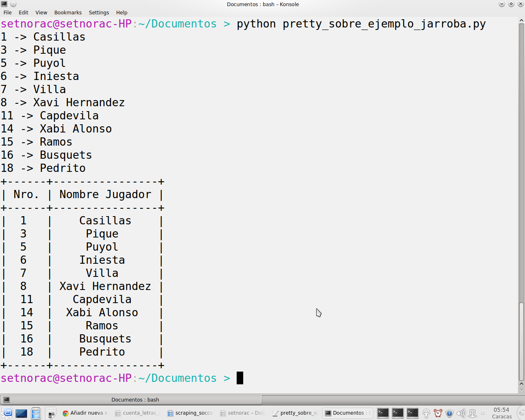Click the Documentos taskbar entry
Screen dimensions: 525x420
coord(347,413)
